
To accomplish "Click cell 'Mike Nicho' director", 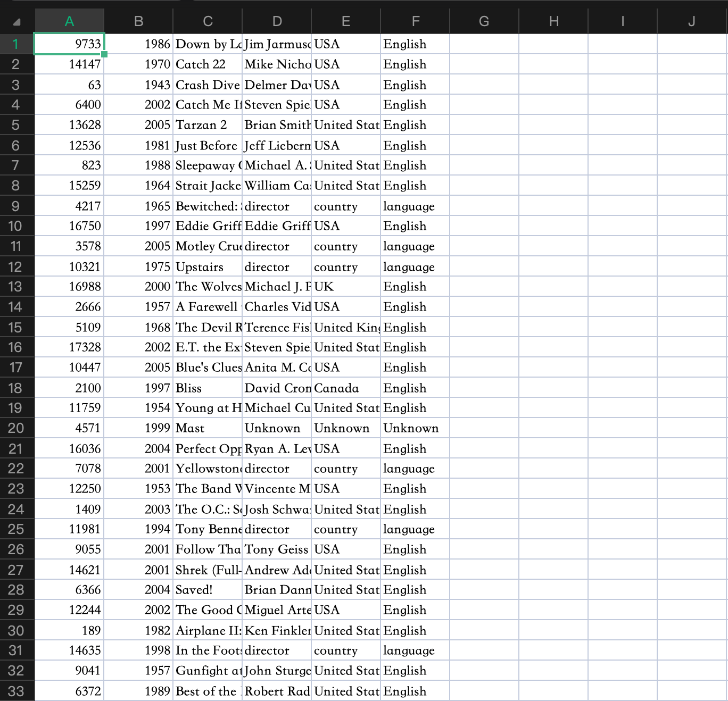I will point(277,64).
